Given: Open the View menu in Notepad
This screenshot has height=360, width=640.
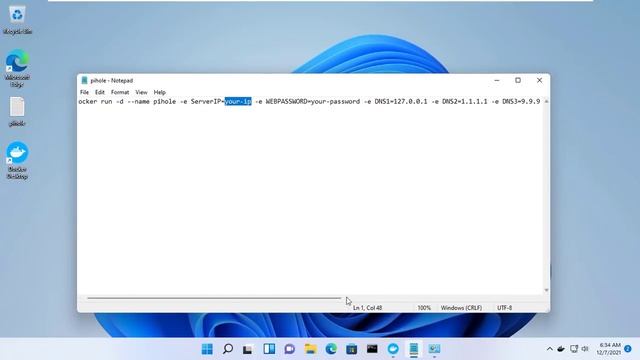Looking at the screenshot, I should 141,92.
